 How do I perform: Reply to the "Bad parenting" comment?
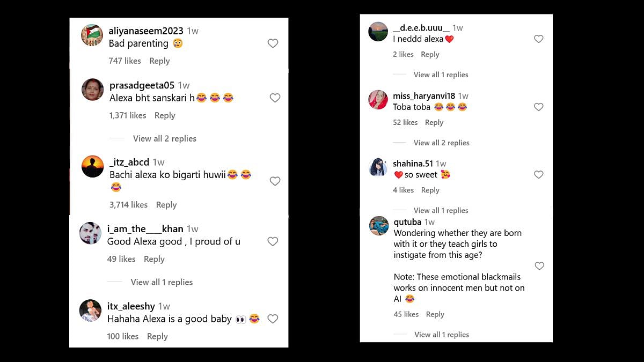pos(159,61)
